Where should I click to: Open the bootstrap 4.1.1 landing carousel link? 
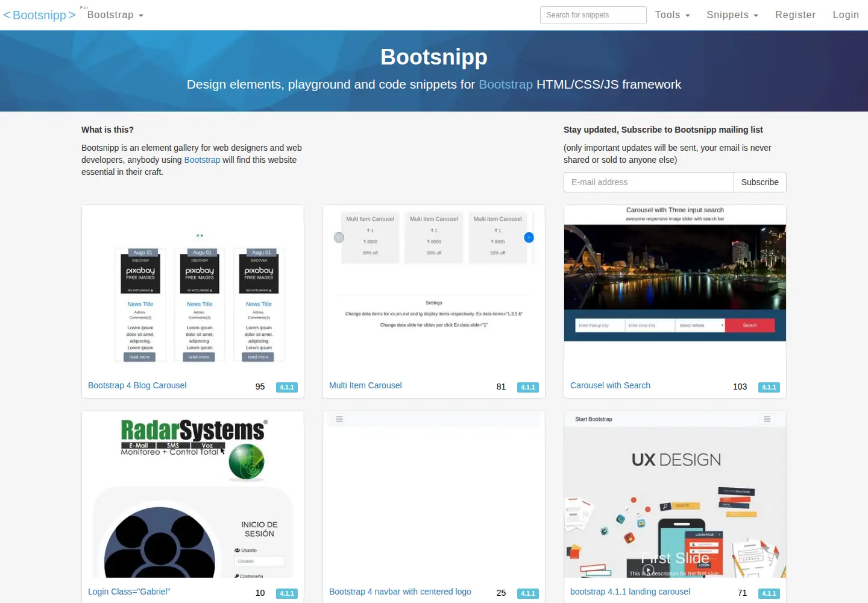click(631, 592)
